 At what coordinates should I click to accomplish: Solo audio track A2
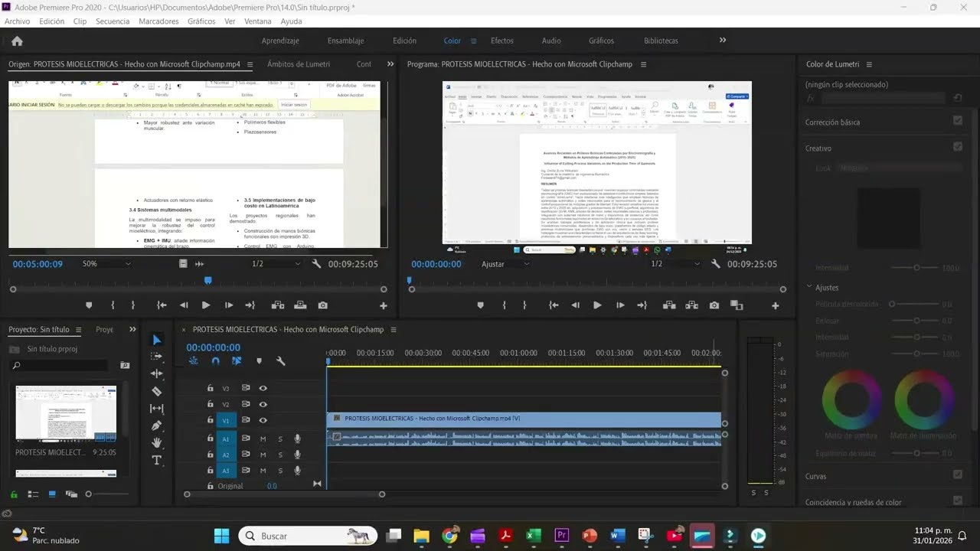280,455
